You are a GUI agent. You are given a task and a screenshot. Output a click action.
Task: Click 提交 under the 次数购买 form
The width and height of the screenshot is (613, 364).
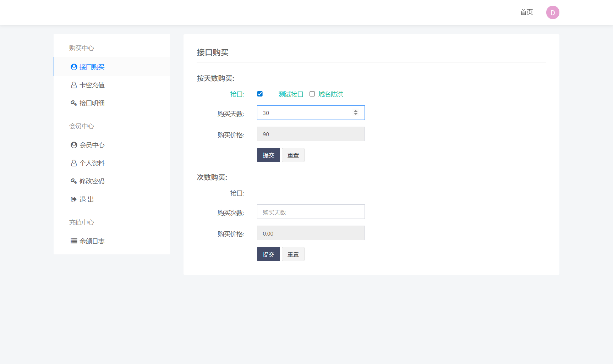click(x=268, y=254)
